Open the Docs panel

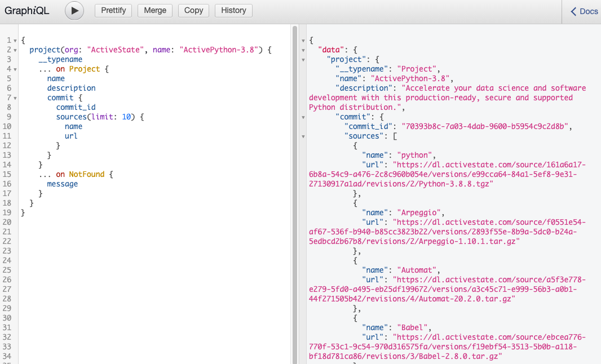[584, 11]
